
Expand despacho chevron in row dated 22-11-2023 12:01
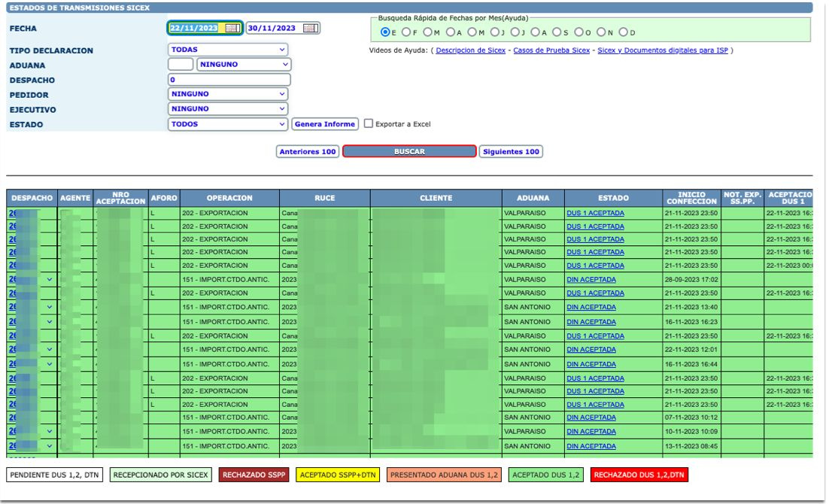click(50, 350)
